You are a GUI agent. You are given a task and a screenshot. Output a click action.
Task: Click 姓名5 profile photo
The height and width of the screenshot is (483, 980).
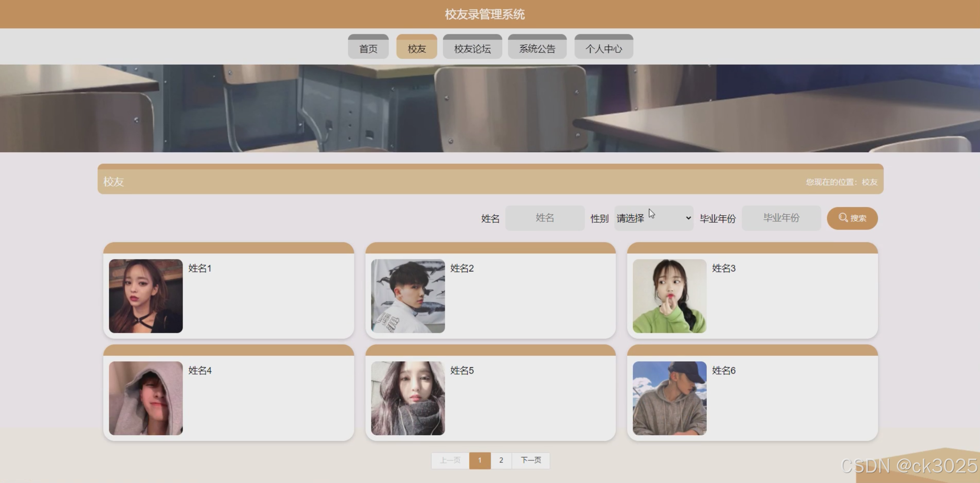point(408,398)
